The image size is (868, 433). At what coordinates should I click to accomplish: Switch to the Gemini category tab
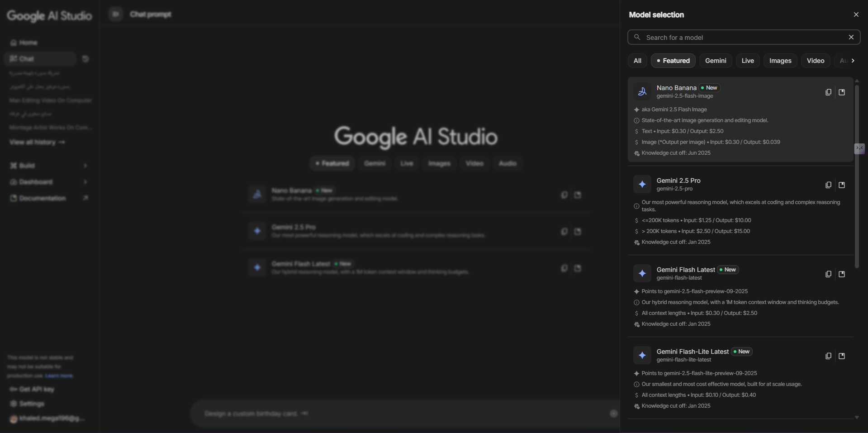click(716, 61)
